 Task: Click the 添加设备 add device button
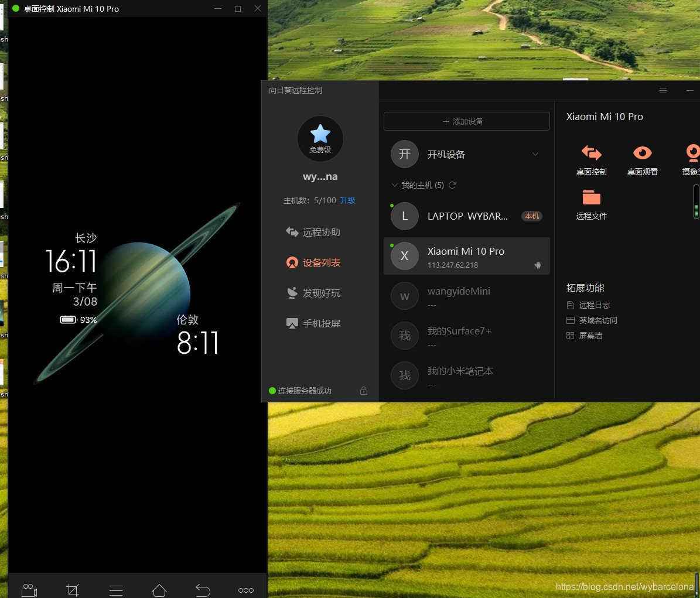coord(466,121)
